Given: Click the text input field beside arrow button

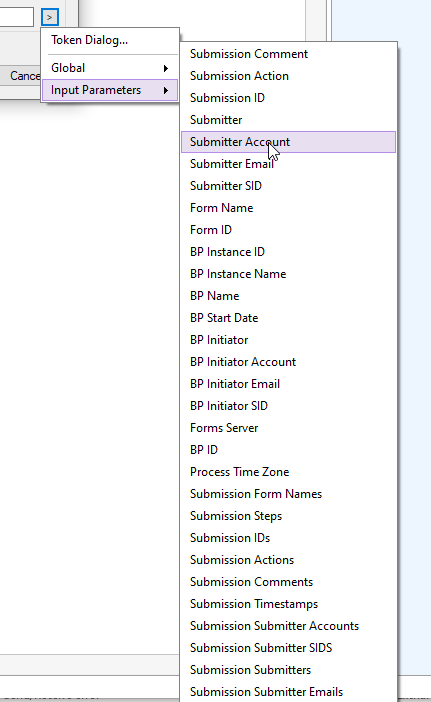Looking at the screenshot, I should coord(17,17).
